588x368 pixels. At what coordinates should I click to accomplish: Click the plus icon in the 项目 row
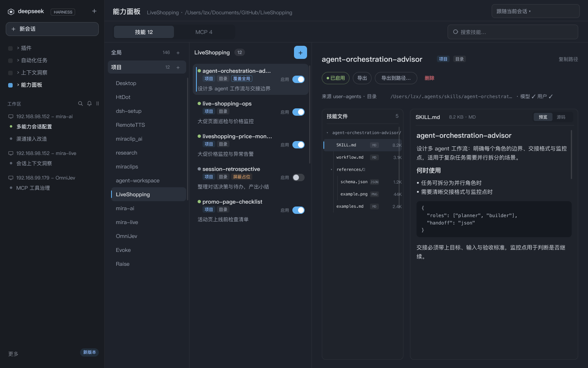(x=178, y=67)
